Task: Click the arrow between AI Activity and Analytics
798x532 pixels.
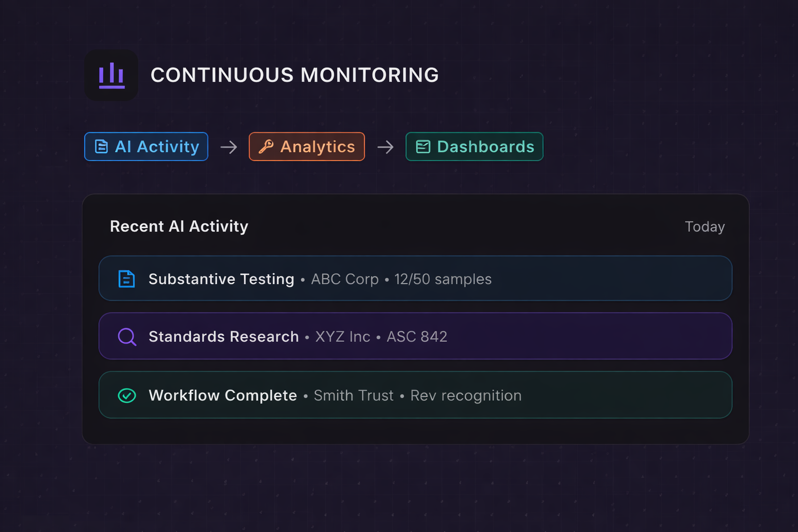Action: 229,147
